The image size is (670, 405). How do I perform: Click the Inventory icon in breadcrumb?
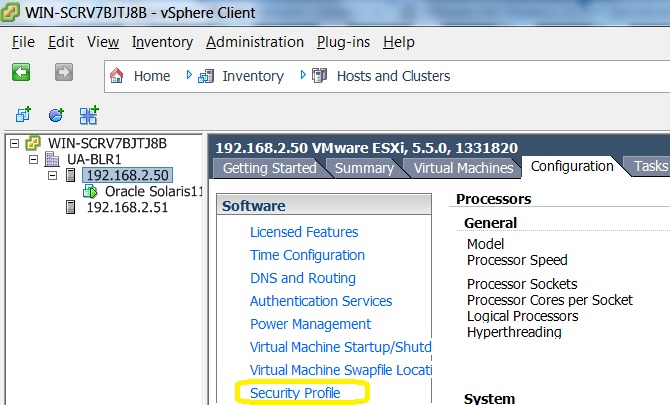pos(206,76)
